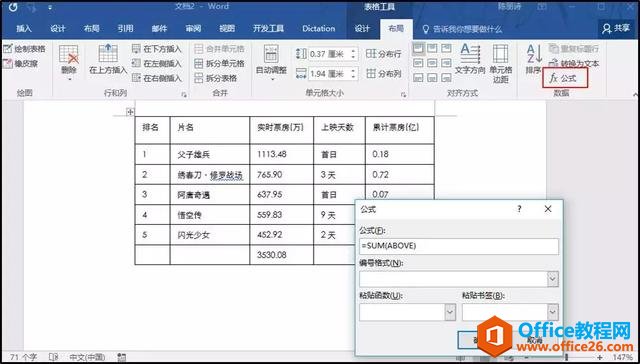Click the Tell Me (告诉我你想要做什么) search box
Screen dimensions: 640x364
point(462,29)
